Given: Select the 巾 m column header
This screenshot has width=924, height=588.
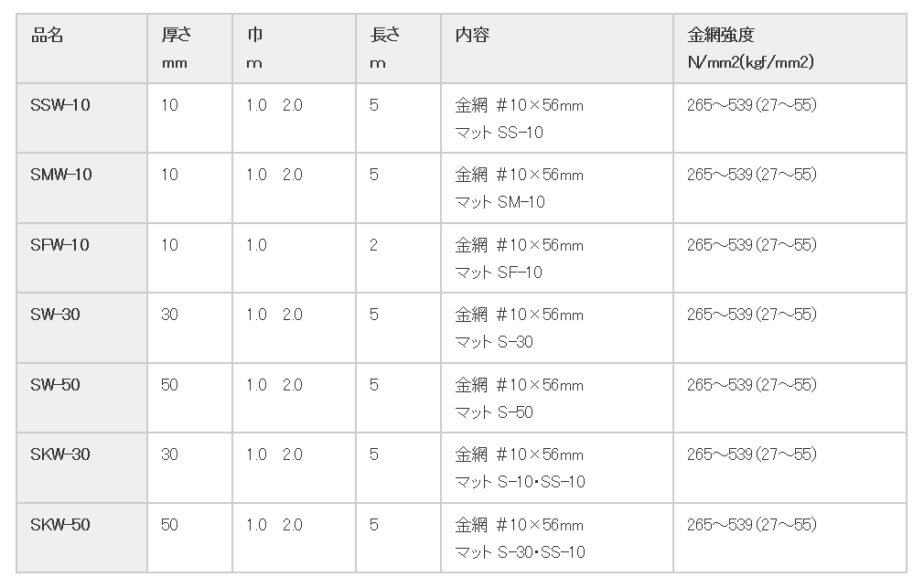Looking at the screenshot, I should pos(294,48).
